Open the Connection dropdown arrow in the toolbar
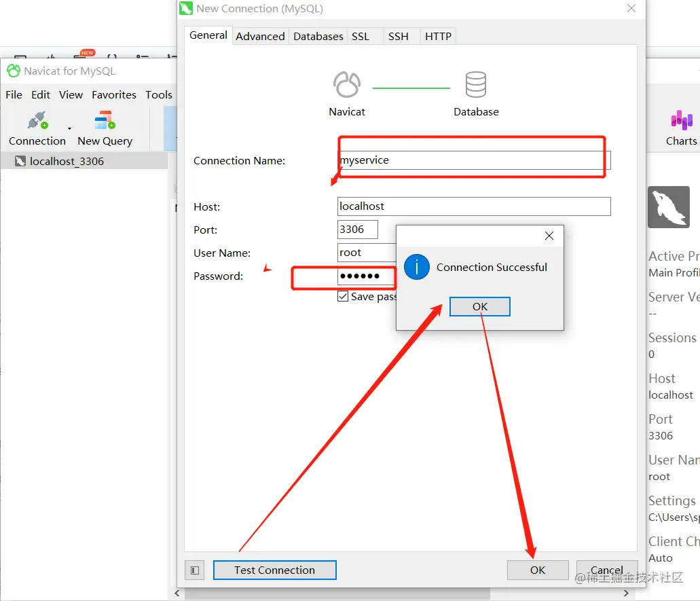This screenshot has height=601, width=700. coord(70,128)
